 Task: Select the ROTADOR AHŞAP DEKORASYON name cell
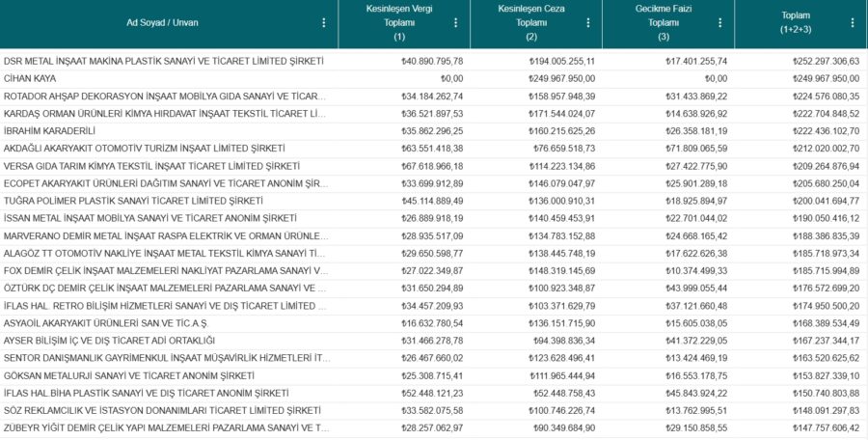coord(165,96)
